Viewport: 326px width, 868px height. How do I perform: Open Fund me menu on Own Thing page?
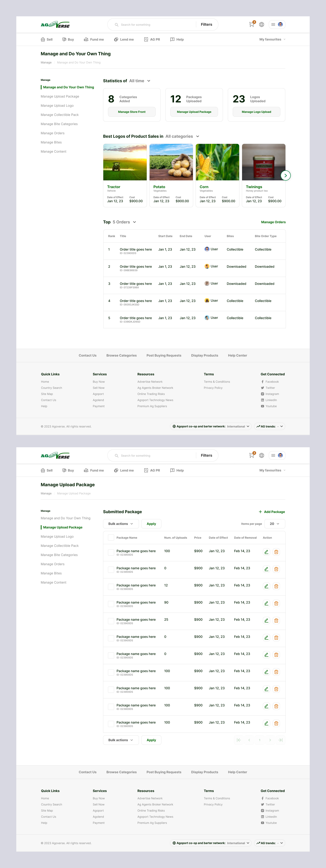tap(94, 39)
